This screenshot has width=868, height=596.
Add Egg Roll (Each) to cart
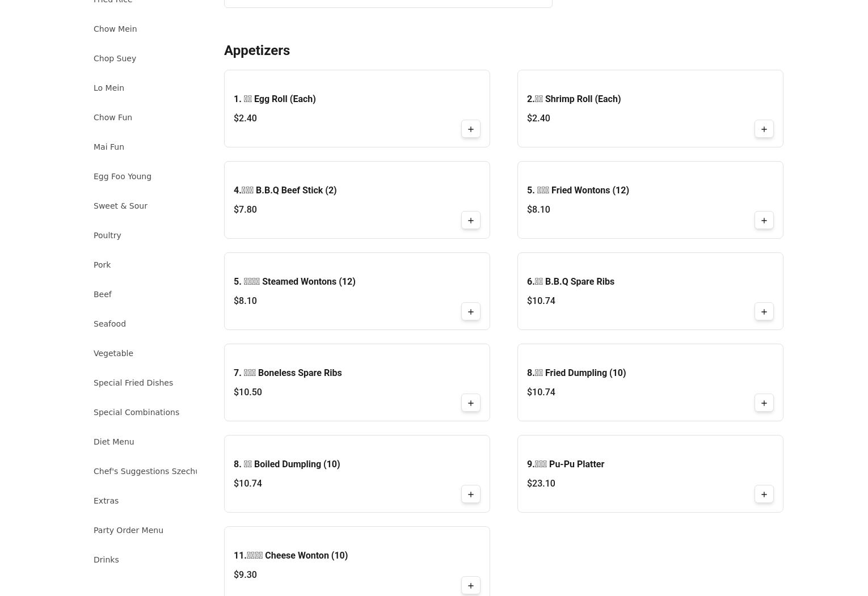coord(470,129)
